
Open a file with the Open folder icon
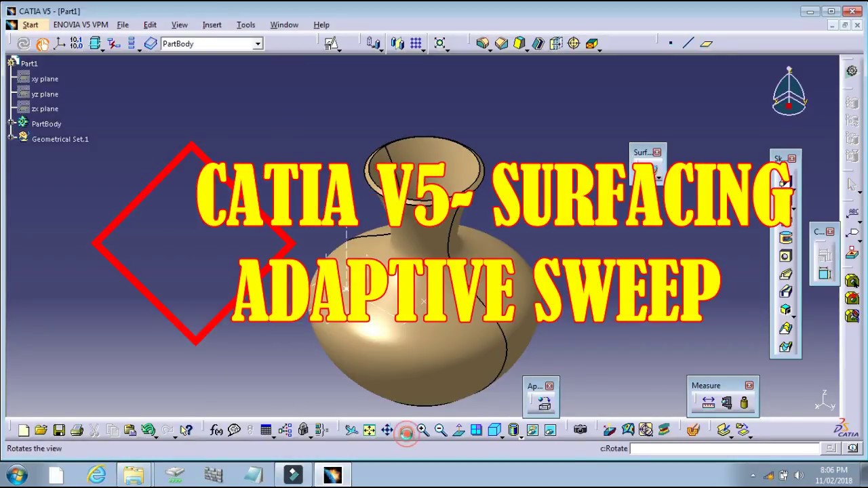pos(41,430)
